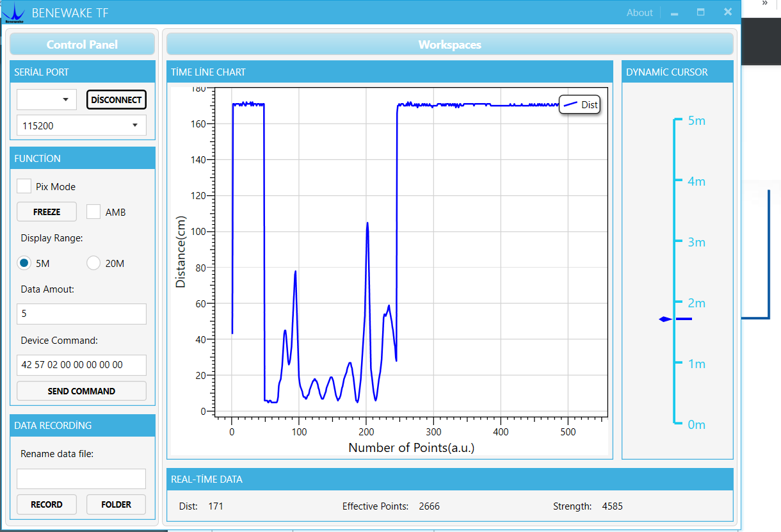Select the 20M display range
The image size is (781, 532).
[93, 263]
